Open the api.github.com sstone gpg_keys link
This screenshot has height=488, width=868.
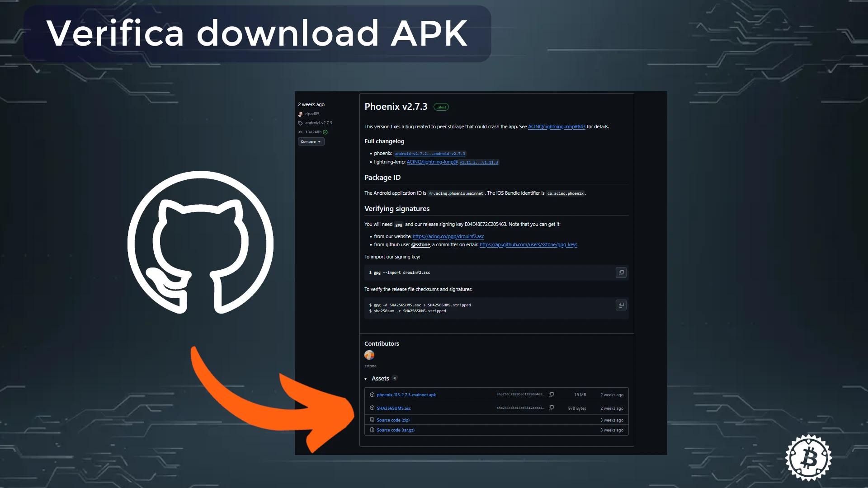click(x=528, y=244)
